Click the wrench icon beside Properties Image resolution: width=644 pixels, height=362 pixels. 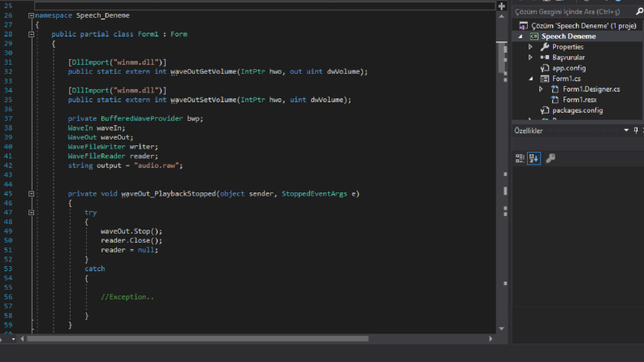coord(545,47)
